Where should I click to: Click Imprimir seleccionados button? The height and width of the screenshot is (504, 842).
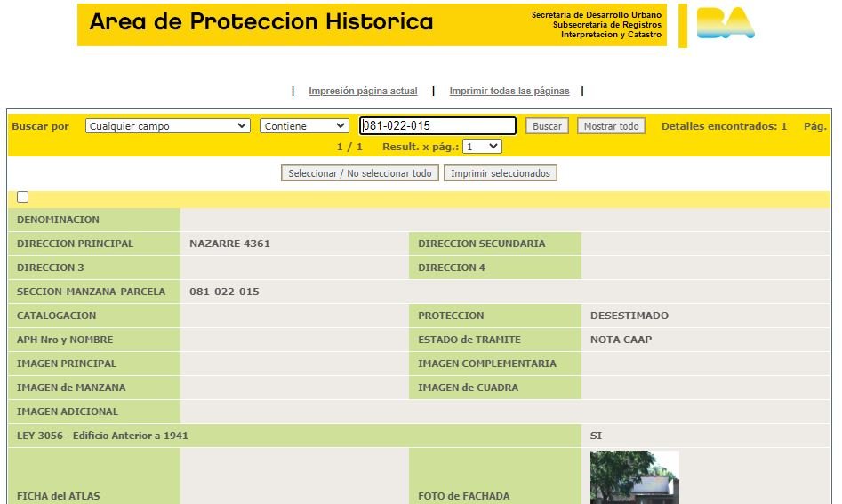coord(501,173)
